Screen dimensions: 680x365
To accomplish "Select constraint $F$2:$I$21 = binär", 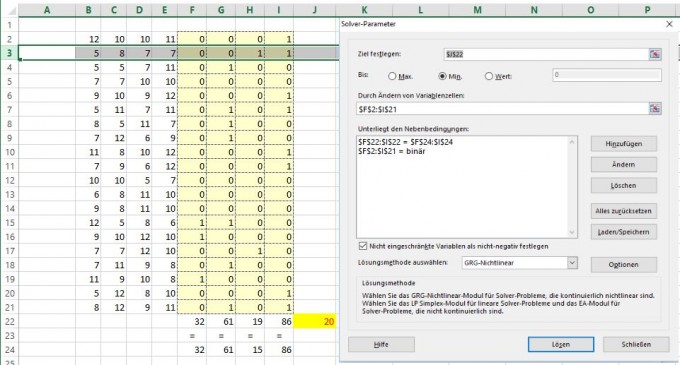I will coord(392,151).
